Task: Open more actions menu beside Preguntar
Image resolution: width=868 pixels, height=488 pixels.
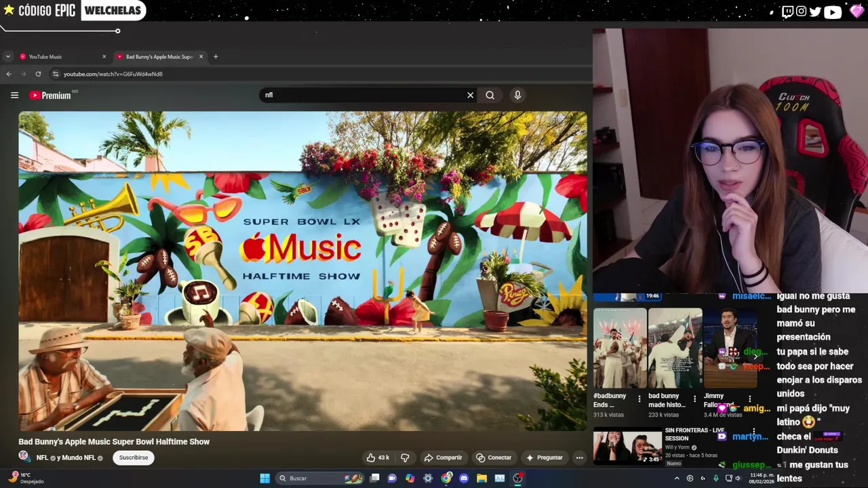Action: (x=579, y=457)
